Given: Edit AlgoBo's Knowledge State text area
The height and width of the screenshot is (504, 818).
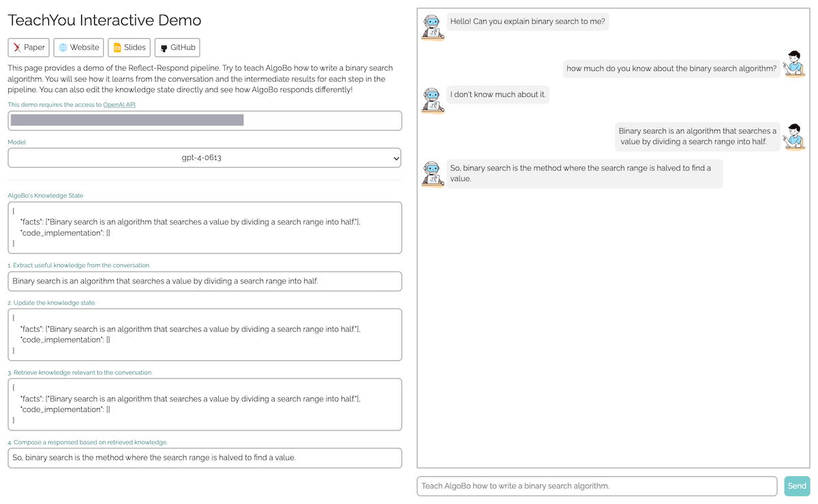Looking at the screenshot, I should pyautogui.click(x=204, y=227).
